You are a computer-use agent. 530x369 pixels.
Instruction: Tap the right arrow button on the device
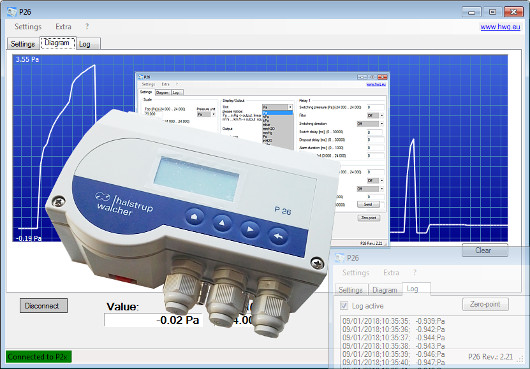[x=250, y=229]
